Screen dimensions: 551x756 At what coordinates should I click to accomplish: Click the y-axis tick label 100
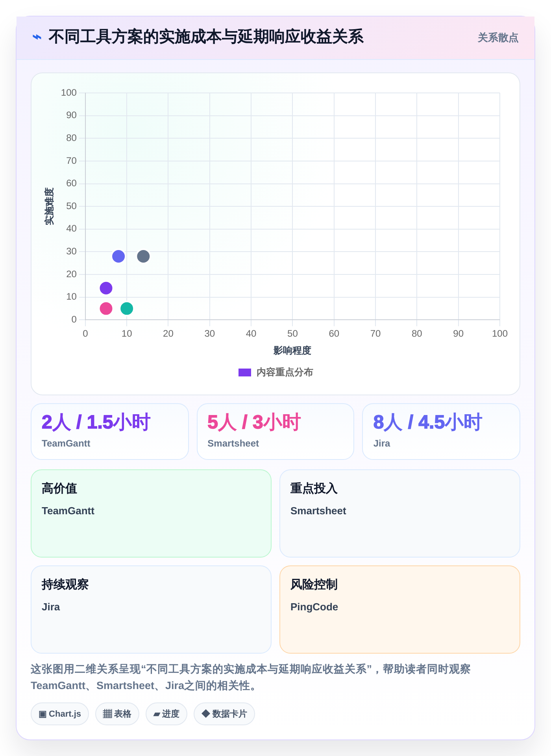coord(69,93)
